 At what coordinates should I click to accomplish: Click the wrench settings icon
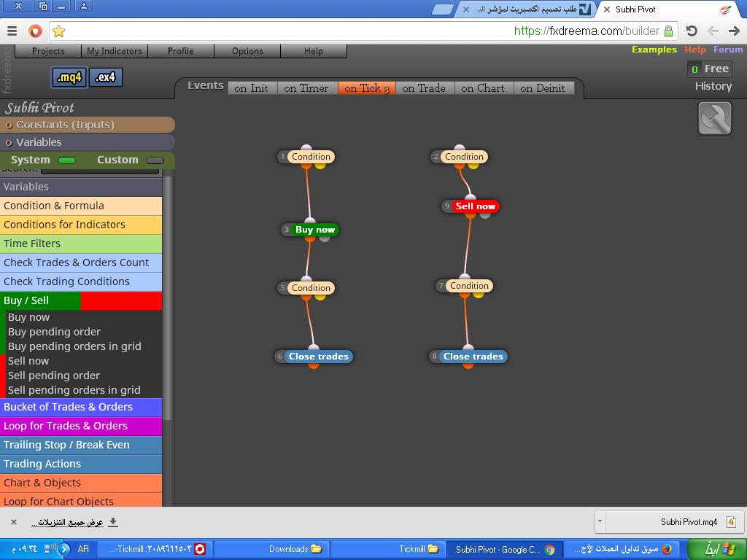[x=714, y=118]
